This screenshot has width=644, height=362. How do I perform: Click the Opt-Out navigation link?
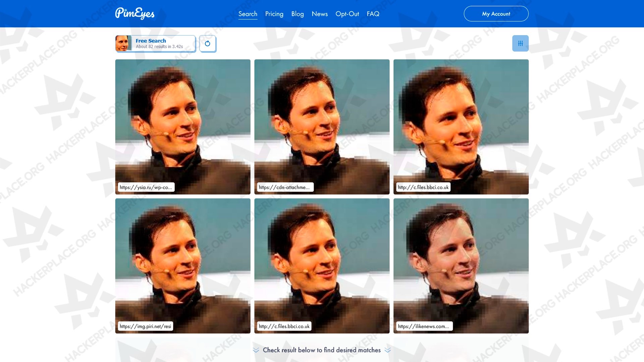click(347, 14)
